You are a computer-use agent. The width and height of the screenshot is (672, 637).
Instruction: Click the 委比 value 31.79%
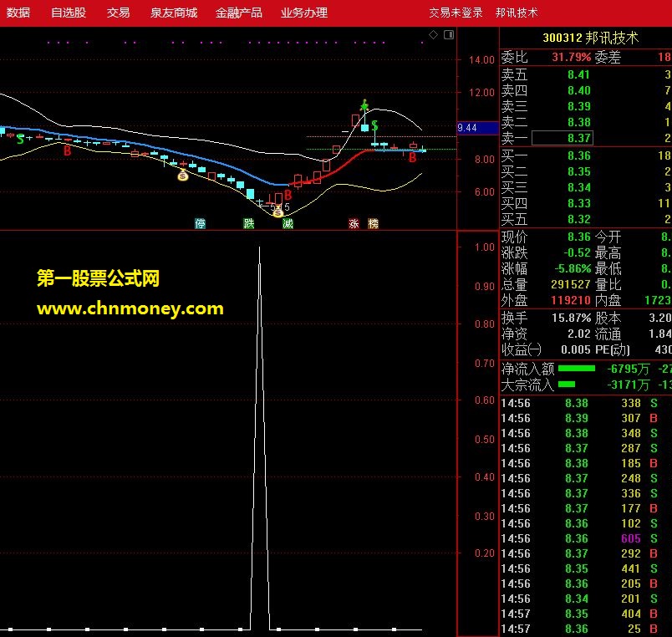(x=572, y=57)
